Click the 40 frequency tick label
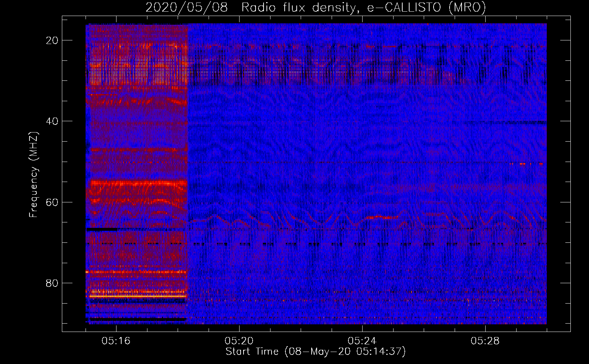 52,121
